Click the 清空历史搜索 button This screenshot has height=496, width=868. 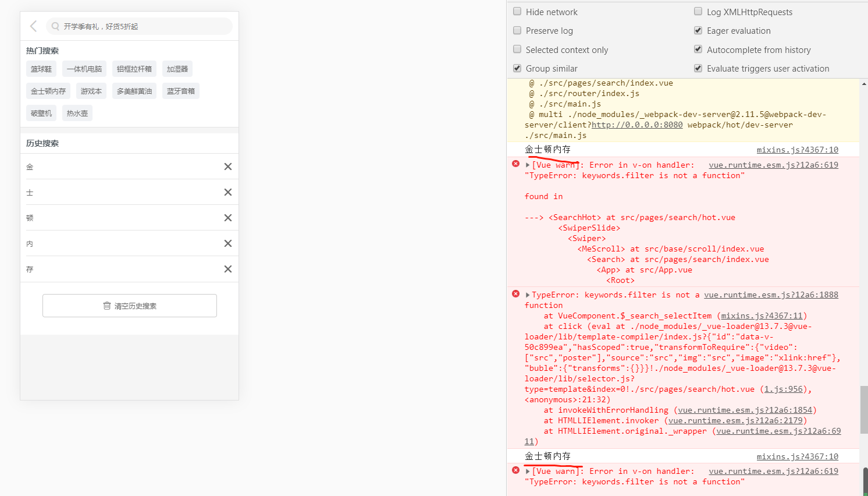tap(130, 306)
